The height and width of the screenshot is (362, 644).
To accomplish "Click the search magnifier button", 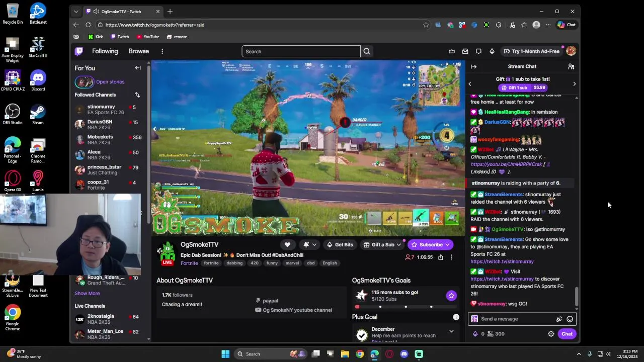I will [367, 51].
